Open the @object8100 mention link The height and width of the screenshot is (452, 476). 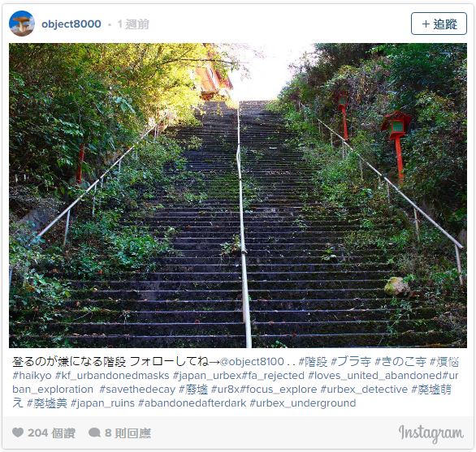pos(252,362)
